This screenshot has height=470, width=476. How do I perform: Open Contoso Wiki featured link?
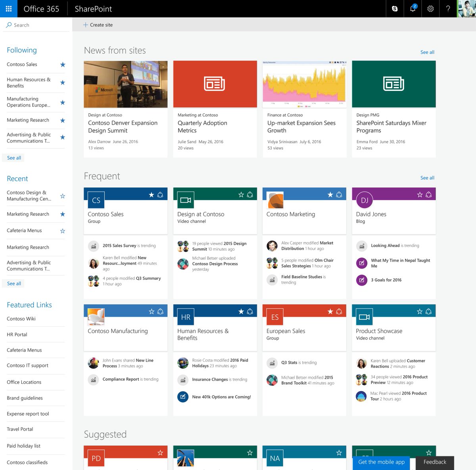coord(21,319)
